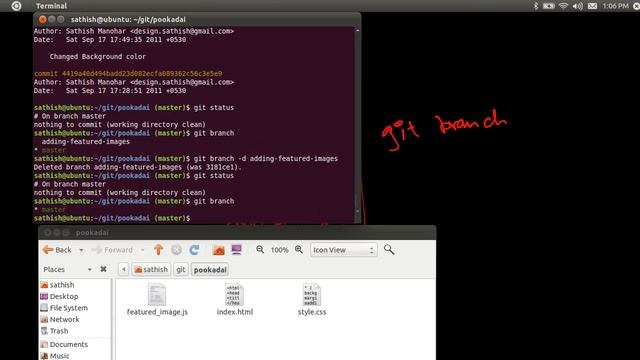The width and height of the screenshot is (640, 360).
Task: Click the path bar back arrow
Action: (124, 269)
